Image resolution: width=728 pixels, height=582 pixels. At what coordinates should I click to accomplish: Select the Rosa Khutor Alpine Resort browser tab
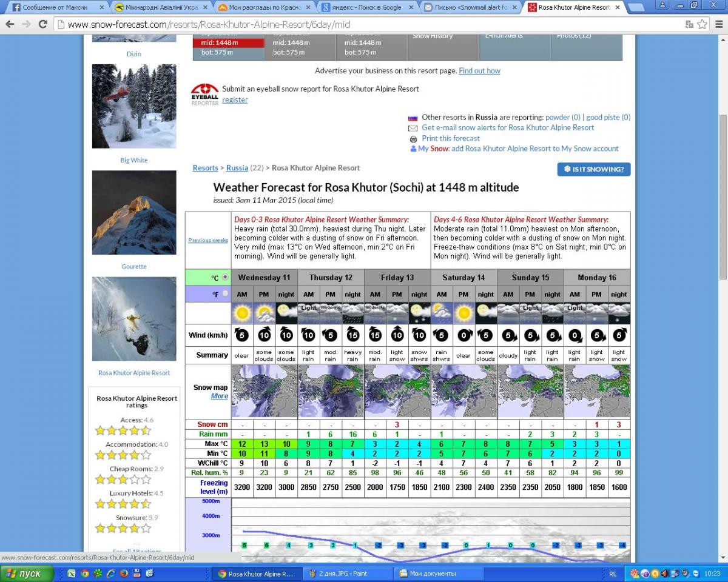coord(573,7)
